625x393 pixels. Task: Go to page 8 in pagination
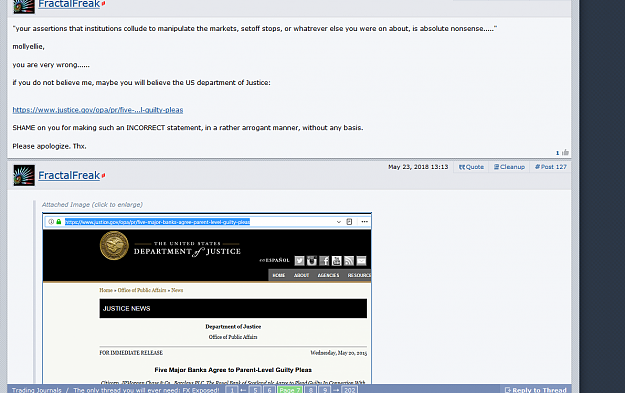coord(311,390)
